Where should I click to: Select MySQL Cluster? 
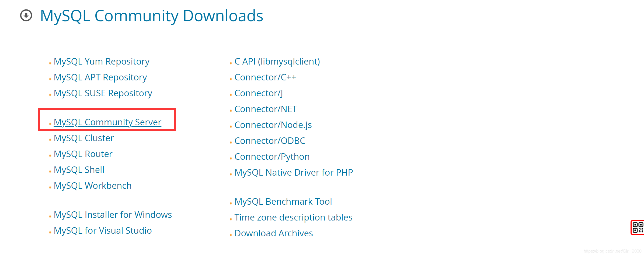pos(83,138)
